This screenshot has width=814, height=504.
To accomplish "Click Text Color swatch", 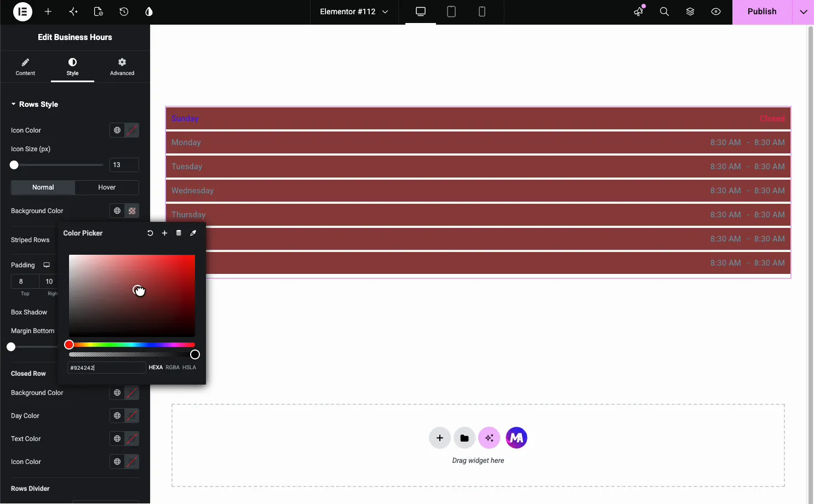I will [x=132, y=439].
